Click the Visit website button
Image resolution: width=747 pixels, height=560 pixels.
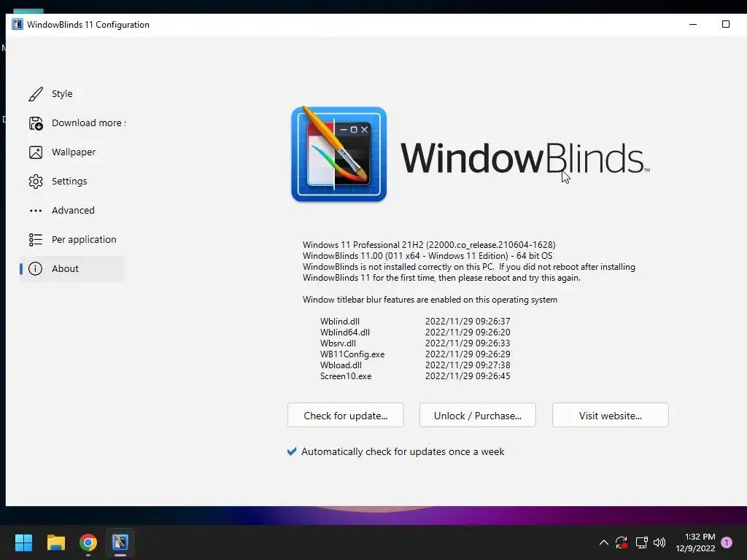(611, 415)
